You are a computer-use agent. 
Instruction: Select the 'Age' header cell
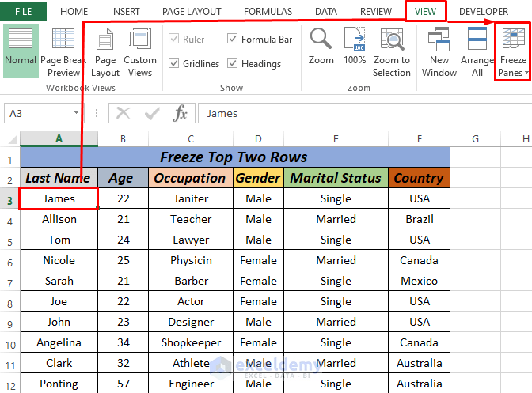pyautogui.click(x=123, y=178)
